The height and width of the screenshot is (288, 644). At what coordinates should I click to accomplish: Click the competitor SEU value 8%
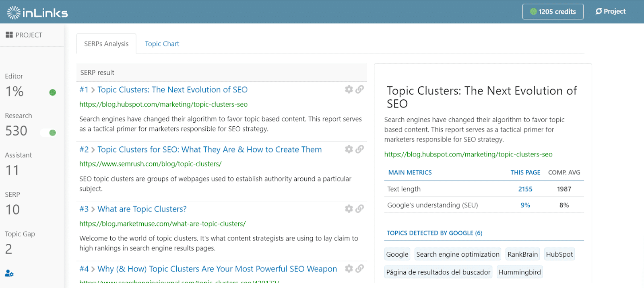[x=564, y=205]
